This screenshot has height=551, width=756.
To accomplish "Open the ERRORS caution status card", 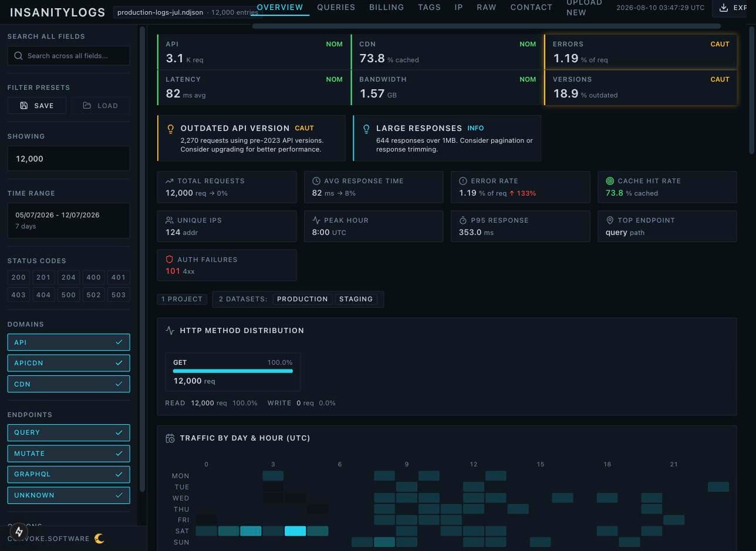I will pyautogui.click(x=641, y=52).
